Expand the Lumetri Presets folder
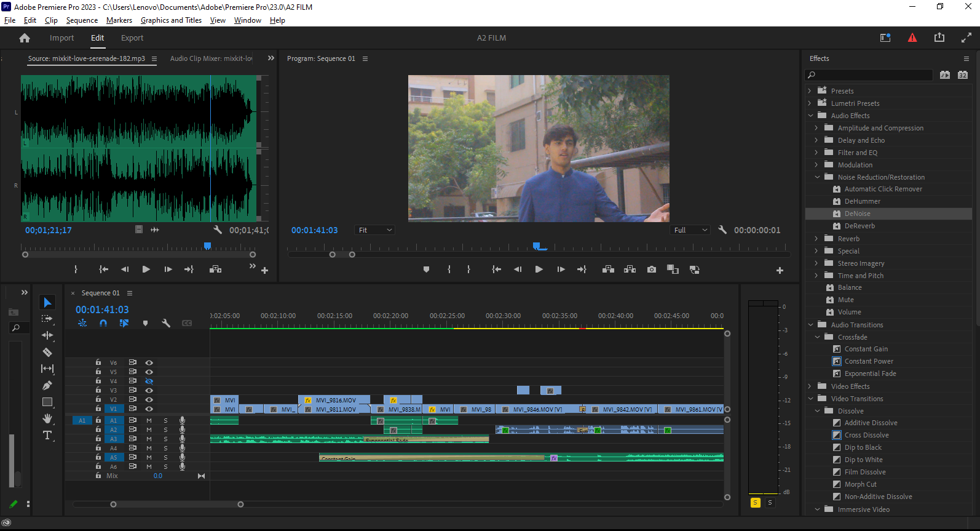Viewport: 980px width, 531px height. [810, 103]
